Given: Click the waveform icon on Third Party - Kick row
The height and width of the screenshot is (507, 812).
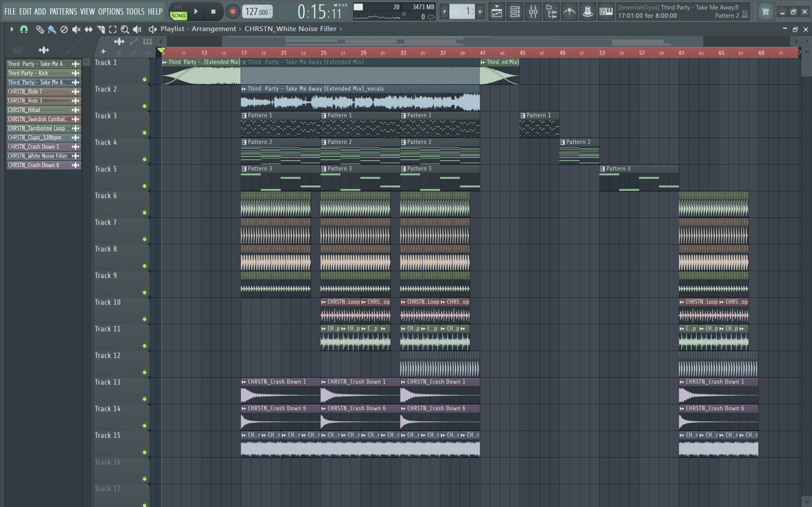Looking at the screenshot, I should 75,73.
